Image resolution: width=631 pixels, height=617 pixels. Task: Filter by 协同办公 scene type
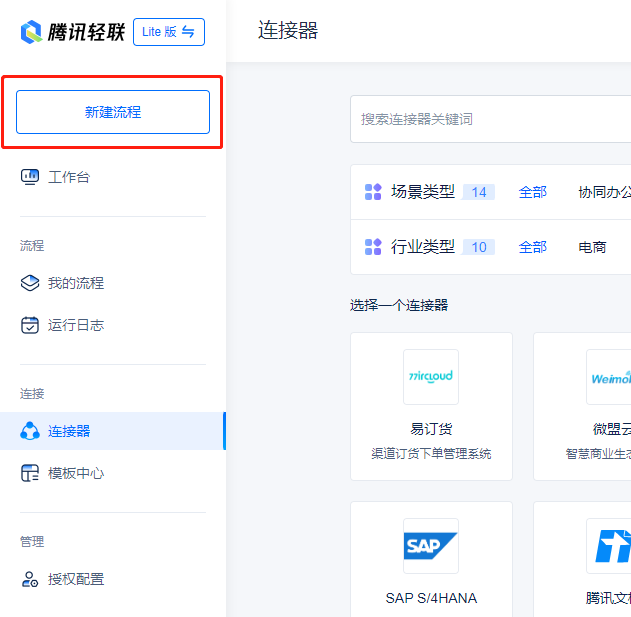click(x=604, y=192)
